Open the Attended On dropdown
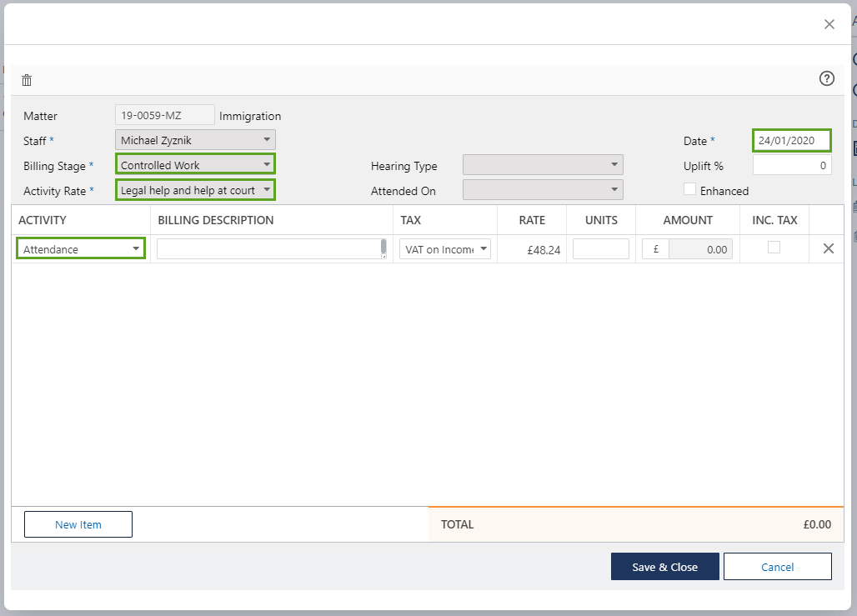 [x=543, y=190]
